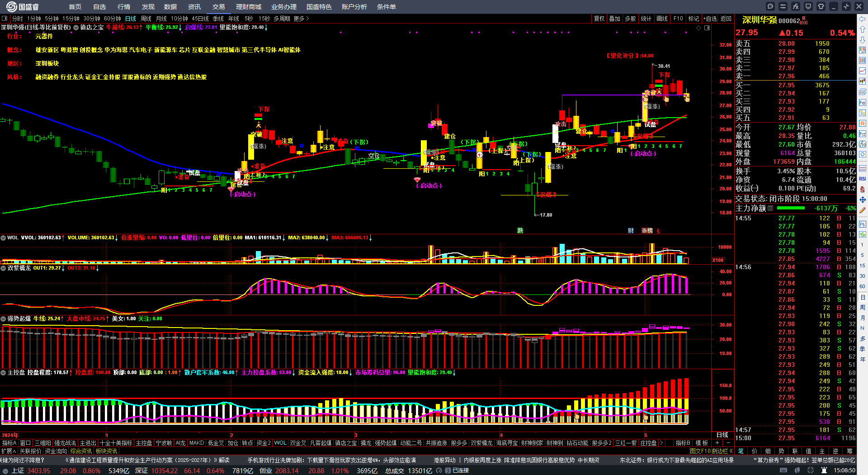Click the 返回 button
Viewport: 868px width, 475px height.
[x=726, y=19]
